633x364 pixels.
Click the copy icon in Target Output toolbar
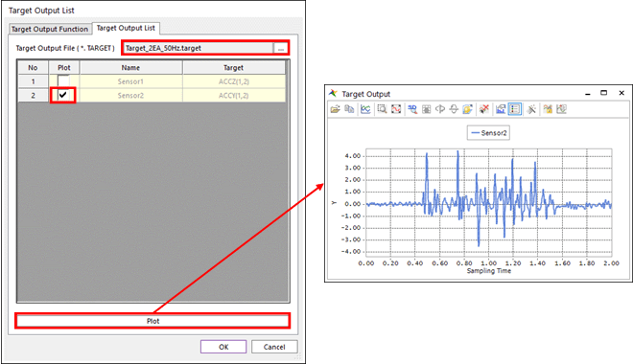click(x=349, y=109)
